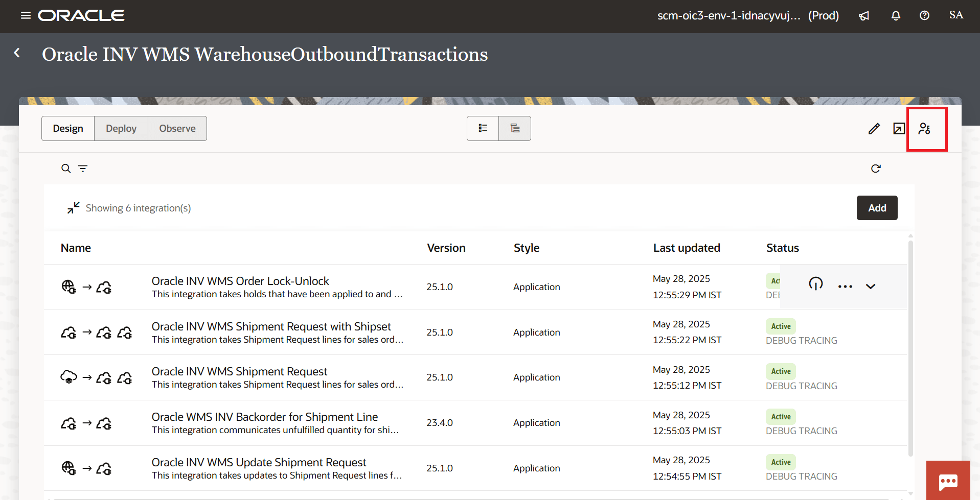Open the navigation hamburger menu
Screen dimensions: 980x500
click(x=26, y=15)
